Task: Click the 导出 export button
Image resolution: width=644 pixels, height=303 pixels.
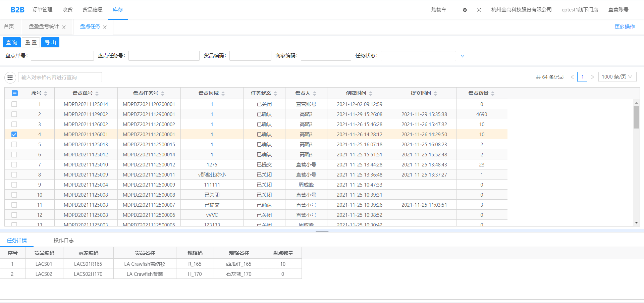Action: click(x=50, y=42)
